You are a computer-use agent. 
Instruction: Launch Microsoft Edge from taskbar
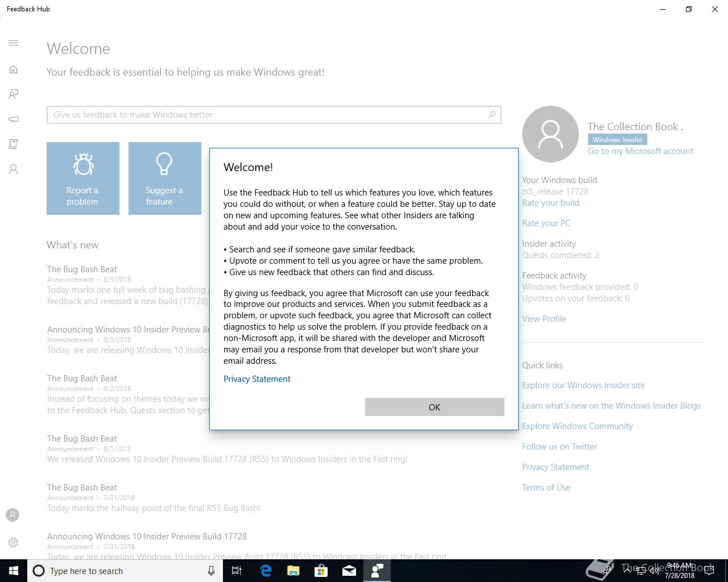pyautogui.click(x=265, y=571)
